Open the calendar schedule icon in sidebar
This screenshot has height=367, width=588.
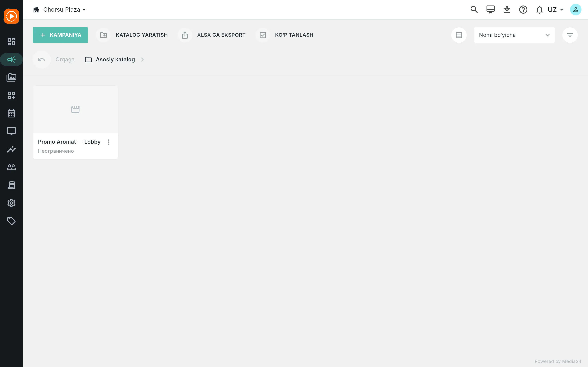click(x=11, y=113)
